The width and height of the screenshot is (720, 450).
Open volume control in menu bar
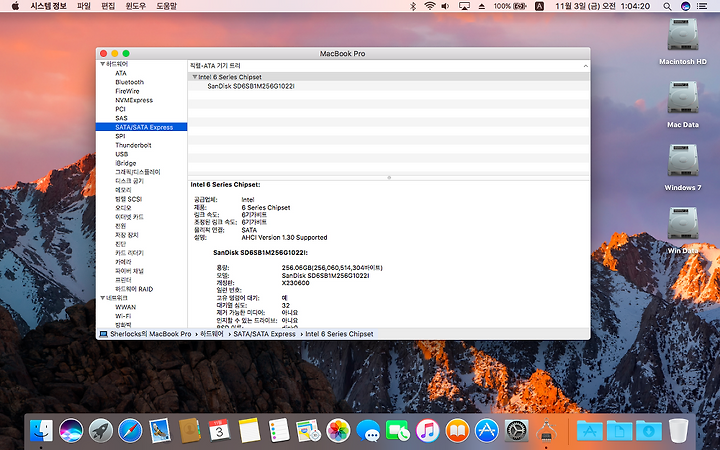(x=445, y=6)
